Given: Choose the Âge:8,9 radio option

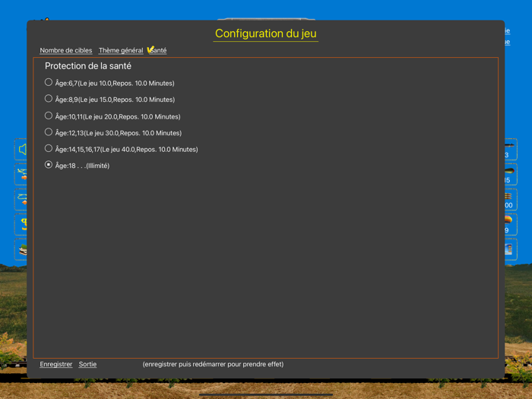Looking at the screenshot, I should pyautogui.click(x=49, y=99).
